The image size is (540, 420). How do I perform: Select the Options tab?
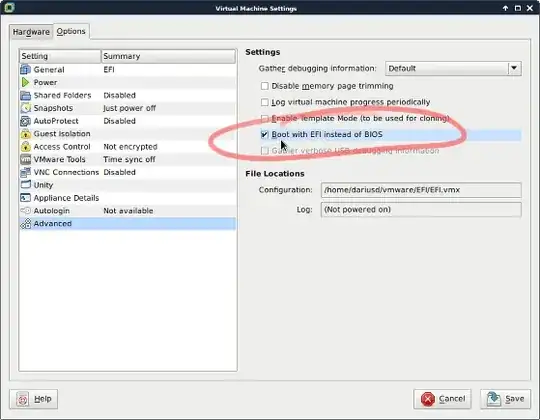pyautogui.click(x=71, y=31)
